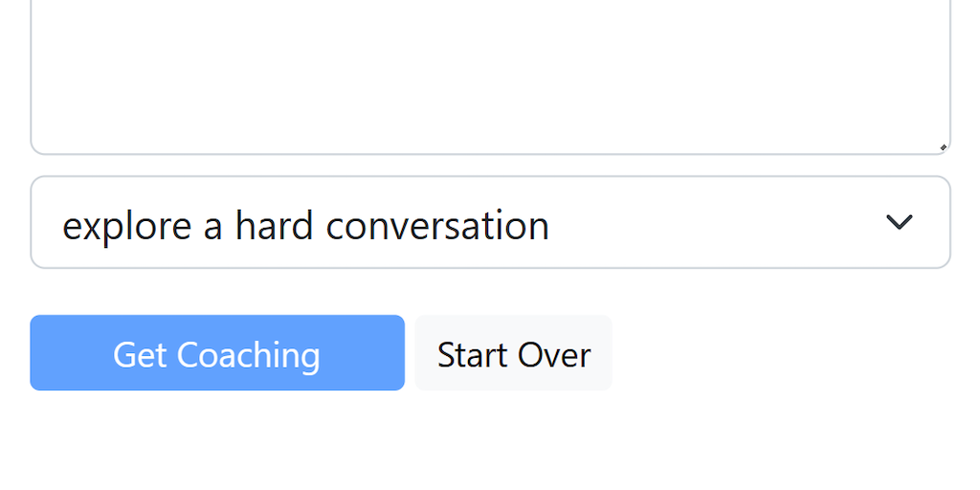Viewport: 980px width, 490px height.
Task: Click the Get Coaching button
Action: [x=217, y=353]
